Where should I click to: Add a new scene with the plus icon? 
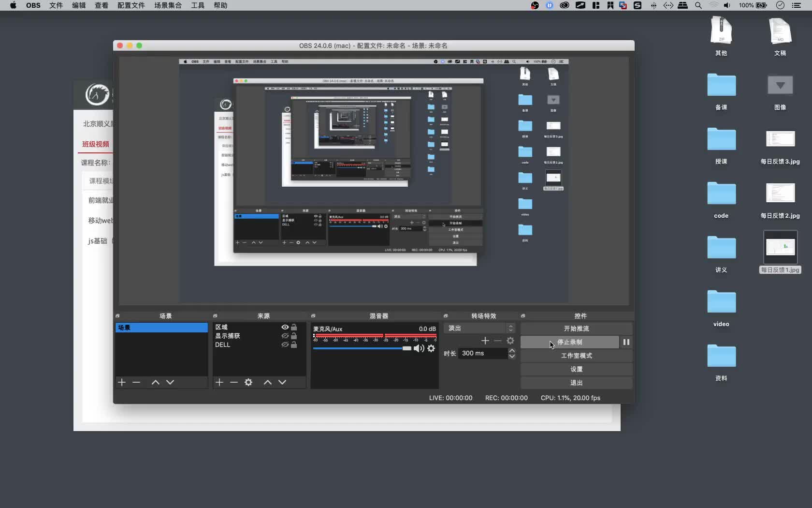(x=122, y=382)
